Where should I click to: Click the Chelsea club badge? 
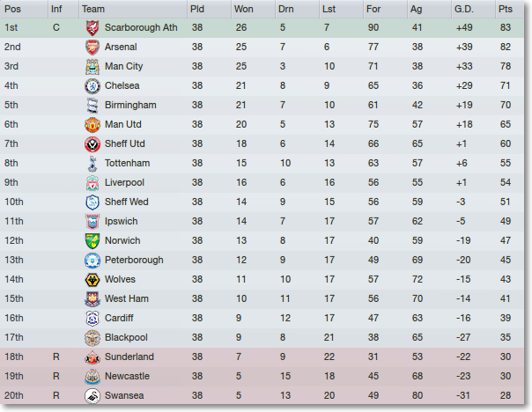92,85
